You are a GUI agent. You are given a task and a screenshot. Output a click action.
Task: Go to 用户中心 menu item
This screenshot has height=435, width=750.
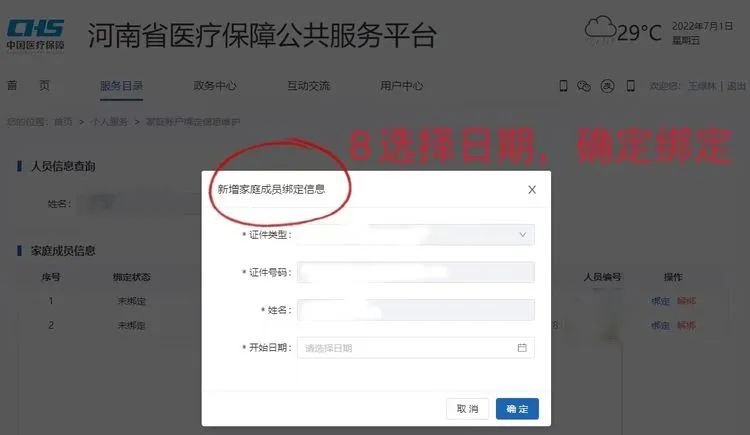pyautogui.click(x=402, y=86)
